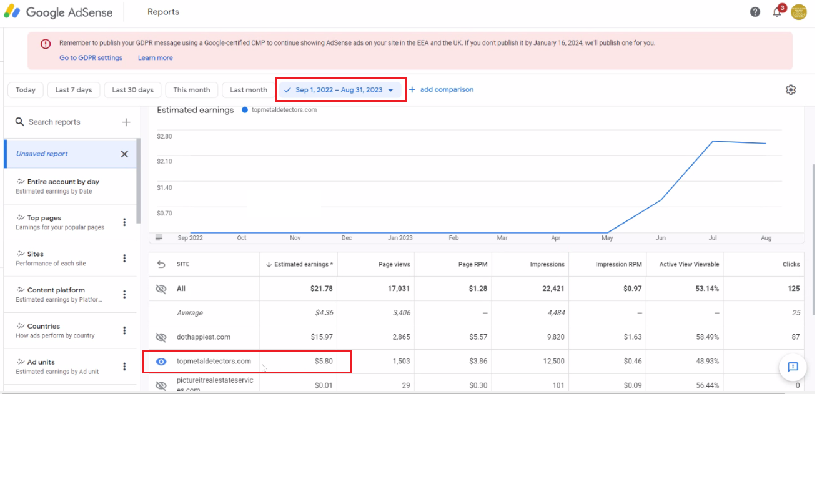Click the Reports page title
This screenshot has height=504, width=827.
coord(163,12)
